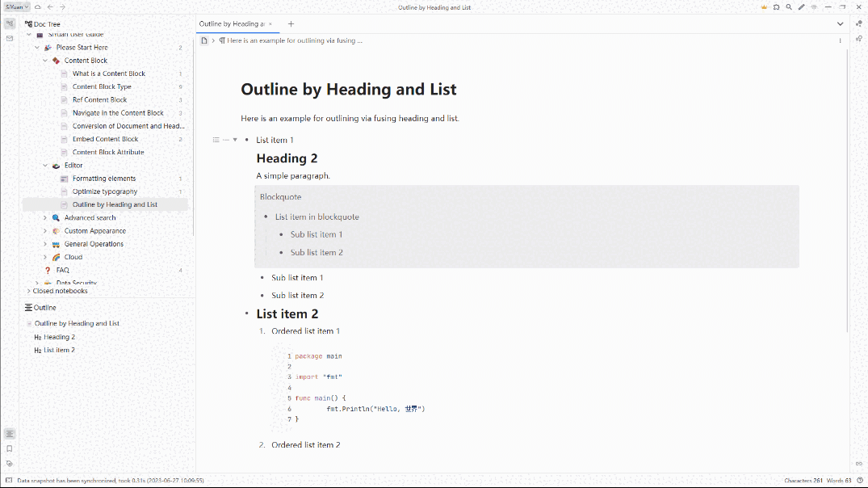This screenshot has width=868, height=488.
Task: Open Formatting elements document
Action: [104, 179]
